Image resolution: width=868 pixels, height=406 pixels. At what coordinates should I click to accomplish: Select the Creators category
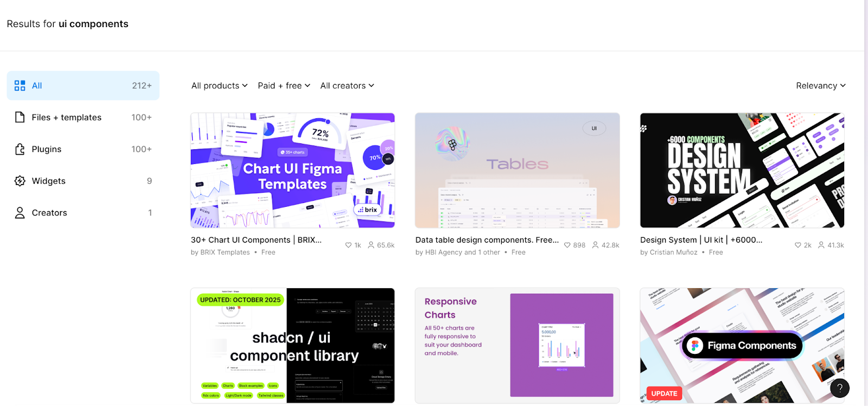pyautogui.click(x=83, y=213)
